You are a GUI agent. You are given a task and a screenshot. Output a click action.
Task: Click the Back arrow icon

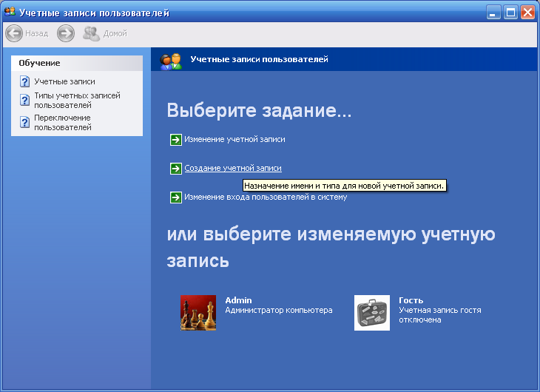coord(14,33)
